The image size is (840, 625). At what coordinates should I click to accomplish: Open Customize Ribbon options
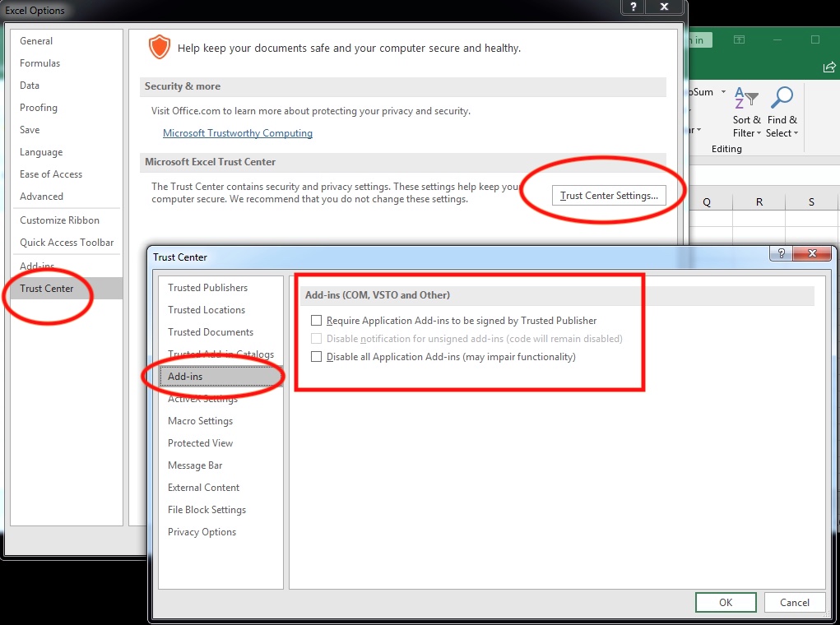tap(59, 220)
